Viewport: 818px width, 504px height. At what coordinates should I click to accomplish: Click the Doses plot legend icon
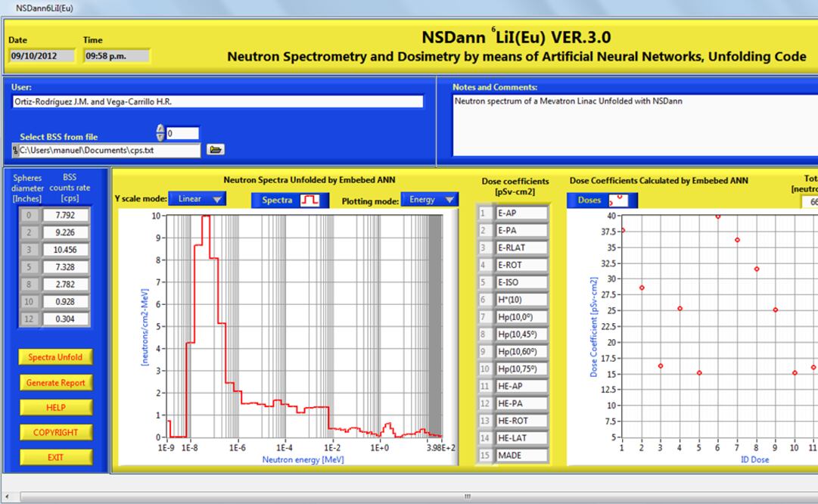(x=615, y=200)
